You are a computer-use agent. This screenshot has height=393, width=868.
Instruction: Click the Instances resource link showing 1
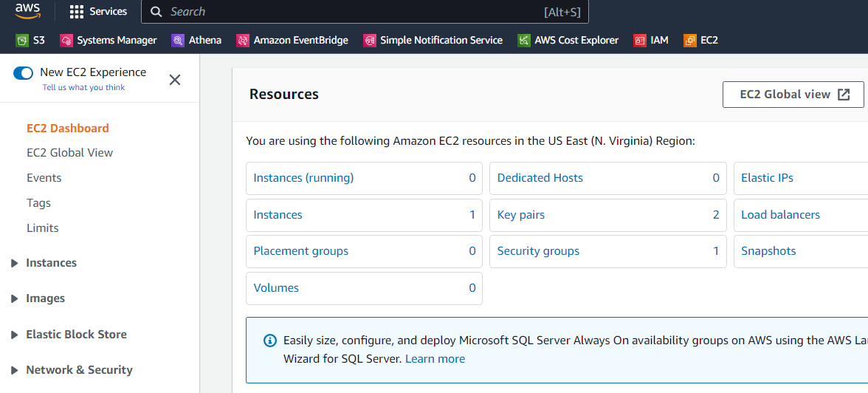point(278,214)
